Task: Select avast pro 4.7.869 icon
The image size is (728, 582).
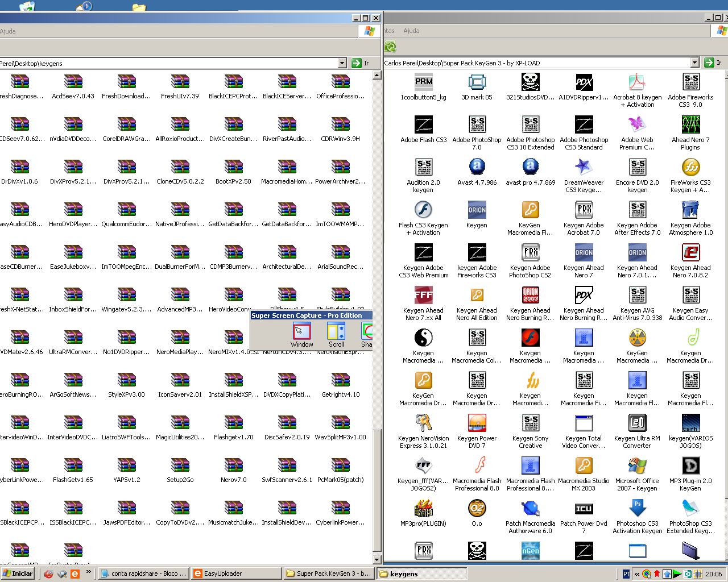Action: click(531, 167)
